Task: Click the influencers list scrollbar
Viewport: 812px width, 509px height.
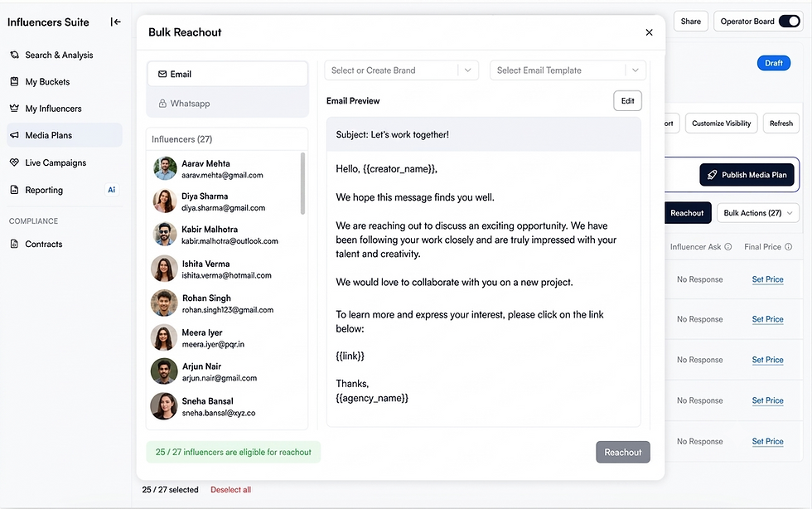Action: tap(302, 183)
